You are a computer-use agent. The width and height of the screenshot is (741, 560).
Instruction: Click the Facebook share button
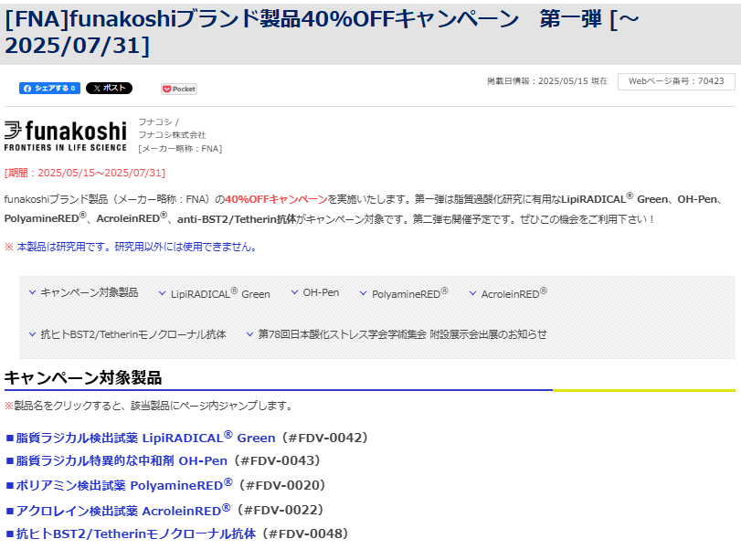click(x=49, y=89)
